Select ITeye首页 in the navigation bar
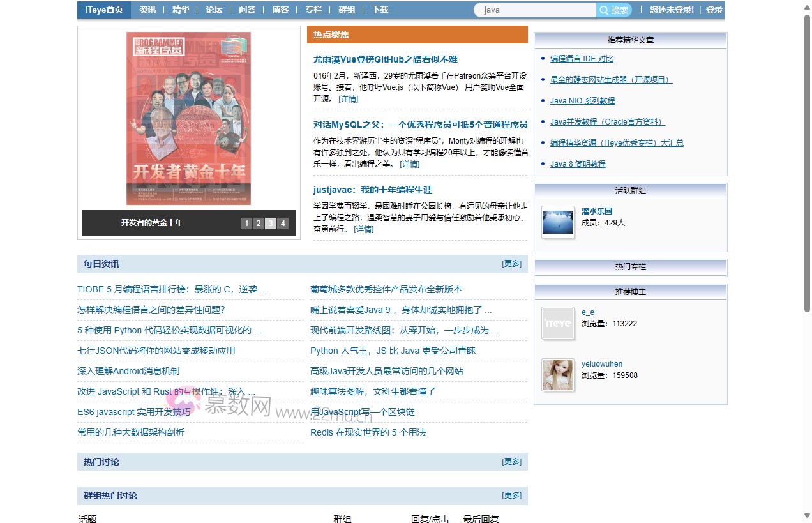This screenshot has height=523, width=812. tap(104, 10)
